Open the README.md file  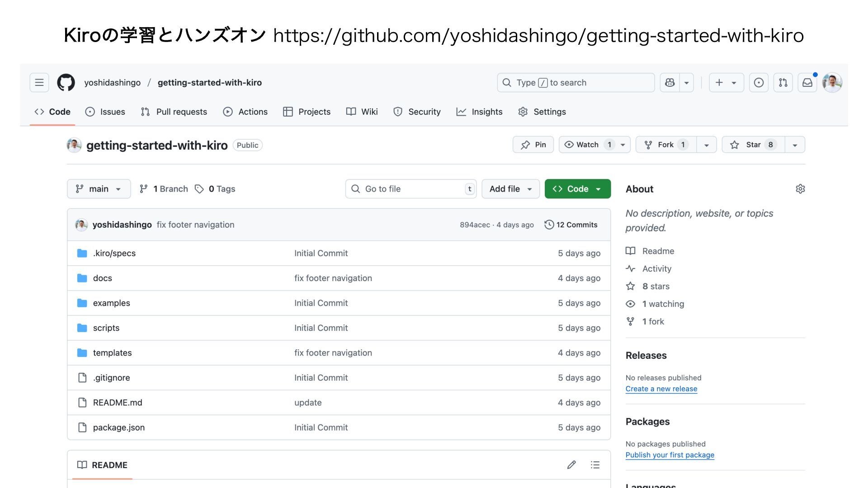pos(118,402)
